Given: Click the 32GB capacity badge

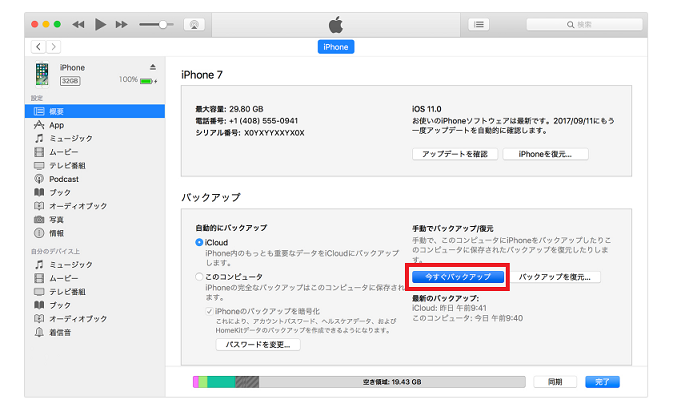Looking at the screenshot, I should (70, 81).
